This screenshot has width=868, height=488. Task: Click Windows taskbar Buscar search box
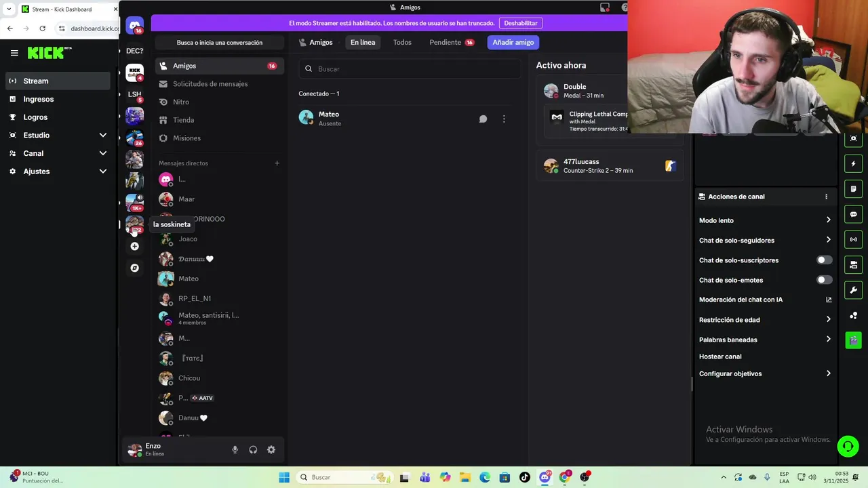pyautogui.click(x=346, y=477)
